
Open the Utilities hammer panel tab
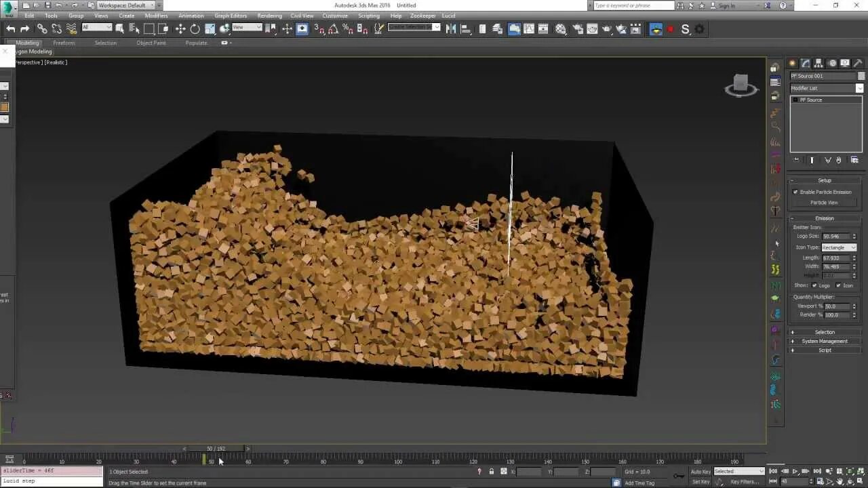[x=858, y=63]
